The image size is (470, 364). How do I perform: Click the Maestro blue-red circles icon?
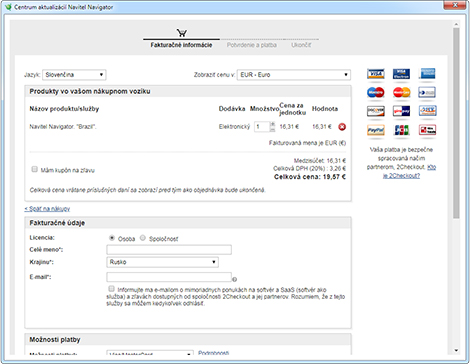376,92
